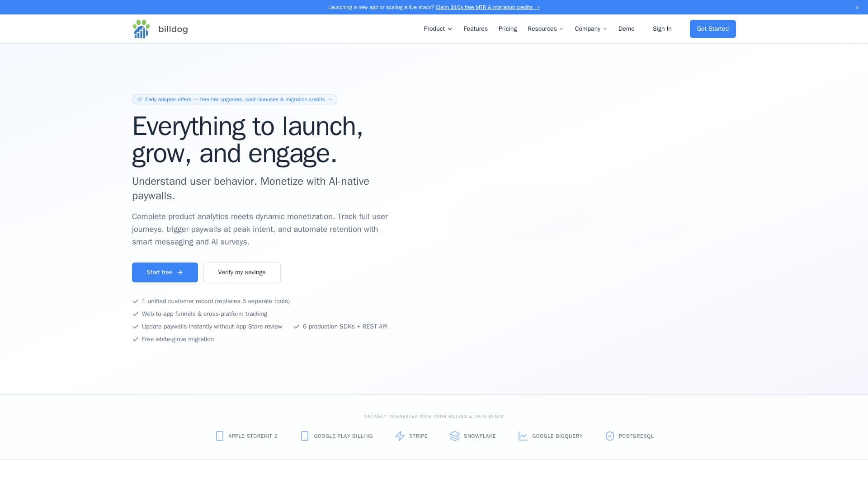868x488 pixels.
Task: Click the PostgreSQL shield icon
Action: pos(610,436)
